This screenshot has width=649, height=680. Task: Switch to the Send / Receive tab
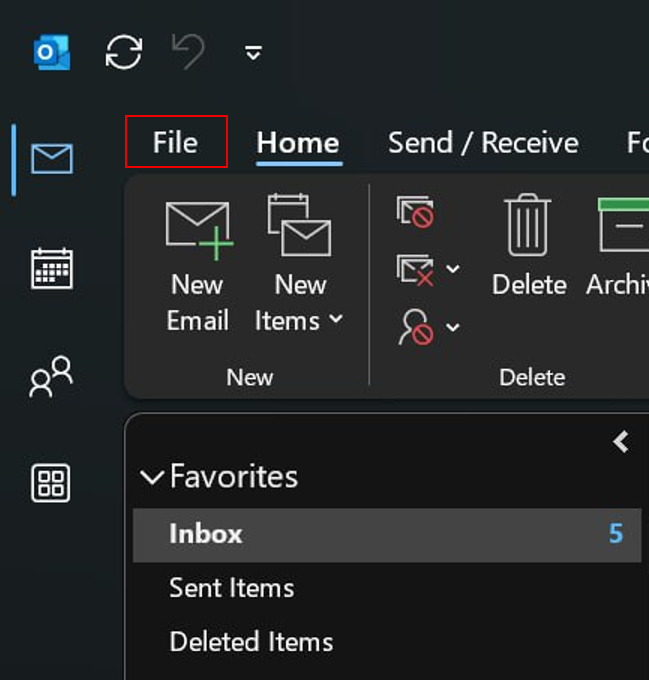pyautogui.click(x=483, y=143)
